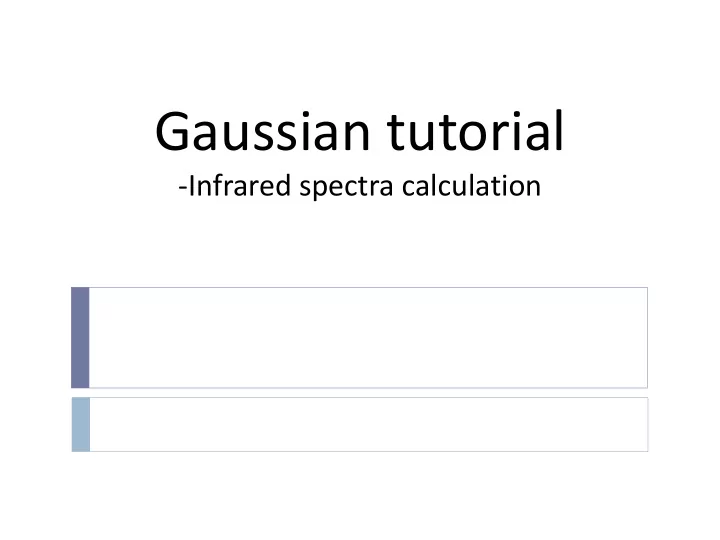The height and width of the screenshot is (540, 720).
Task: Click the right edge of smaller box
Action: [648, 425]
